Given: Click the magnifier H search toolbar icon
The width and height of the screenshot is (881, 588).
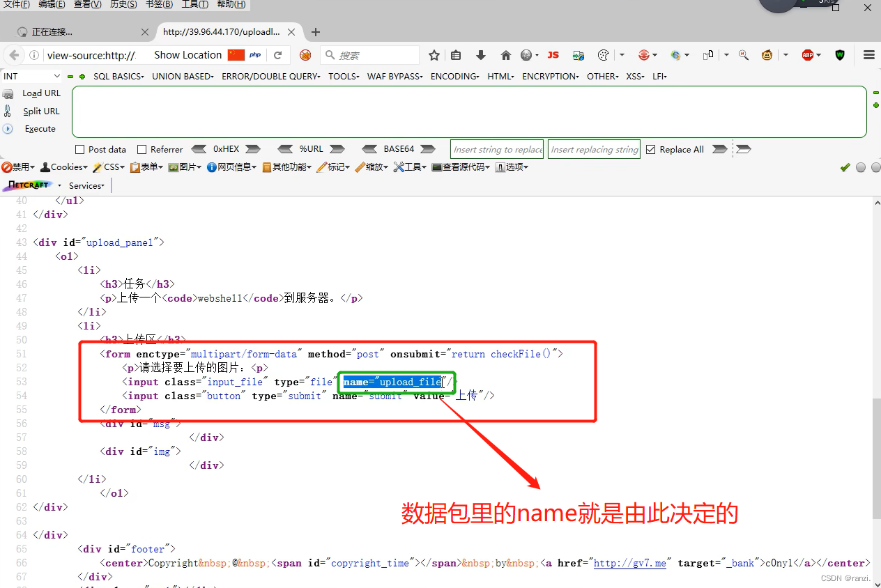Looking at the screenshot, I should pyautogui.click(x=744, y=55).
